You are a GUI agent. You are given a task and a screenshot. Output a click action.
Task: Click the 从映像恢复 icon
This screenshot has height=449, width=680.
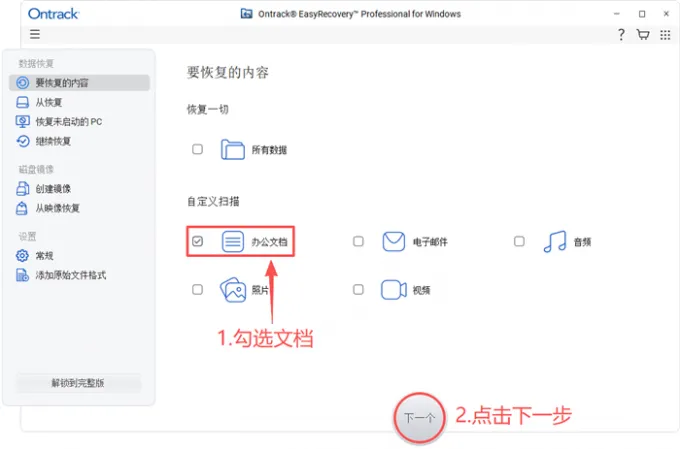pos(22,208)
